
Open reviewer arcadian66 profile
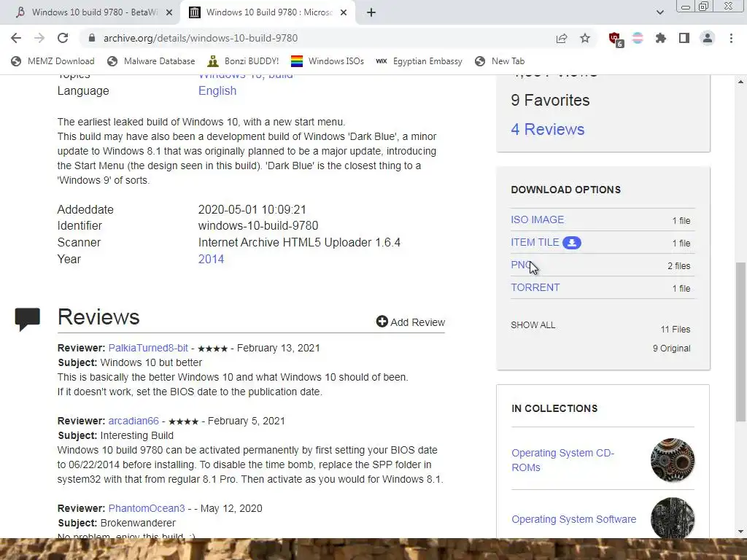(x=133, y=421)
